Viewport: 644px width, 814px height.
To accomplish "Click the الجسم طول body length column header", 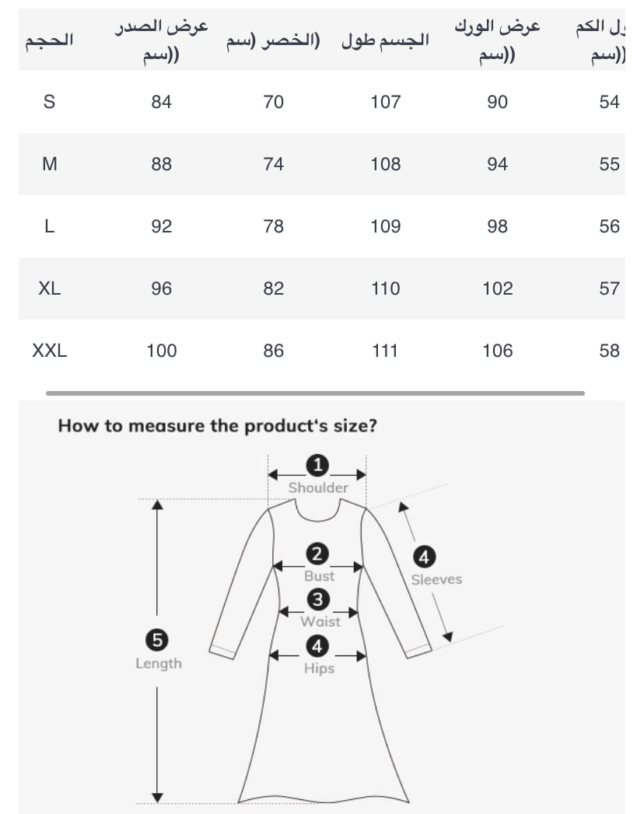I will pyautogui.click(x=385, y=40).
